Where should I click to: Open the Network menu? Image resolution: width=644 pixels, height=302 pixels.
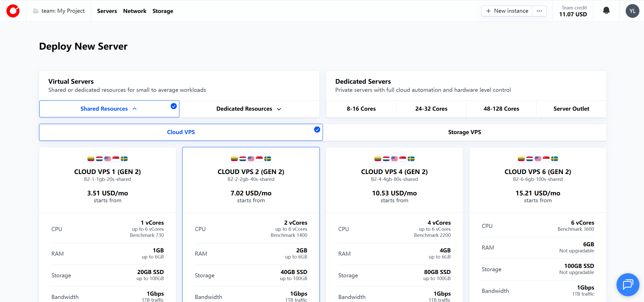tap(135, 11)
